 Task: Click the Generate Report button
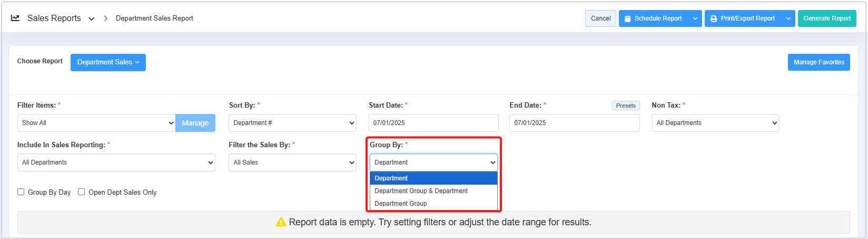[827, 18]
